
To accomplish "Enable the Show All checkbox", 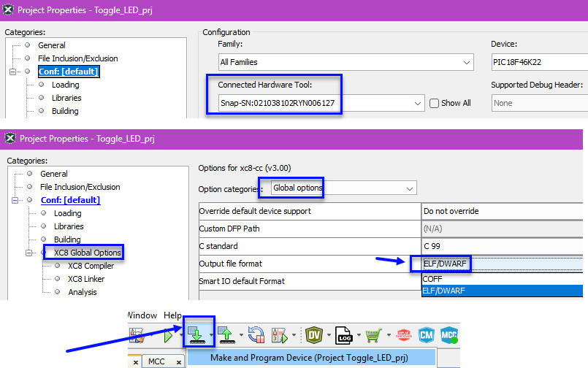I will pyautogui.click(x=435, y=104).
